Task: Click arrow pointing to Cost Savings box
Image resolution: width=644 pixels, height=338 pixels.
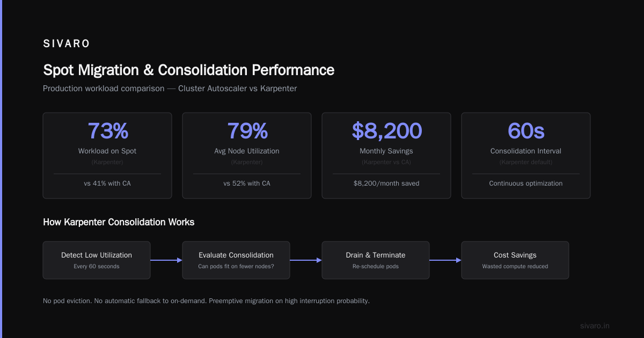Action: click(445, 260)
